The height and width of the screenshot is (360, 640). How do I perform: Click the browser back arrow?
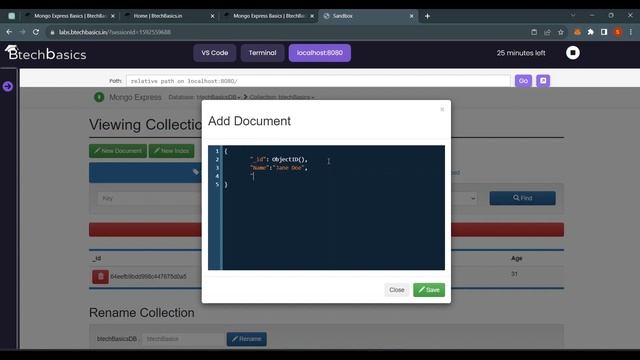click(9, 32)
